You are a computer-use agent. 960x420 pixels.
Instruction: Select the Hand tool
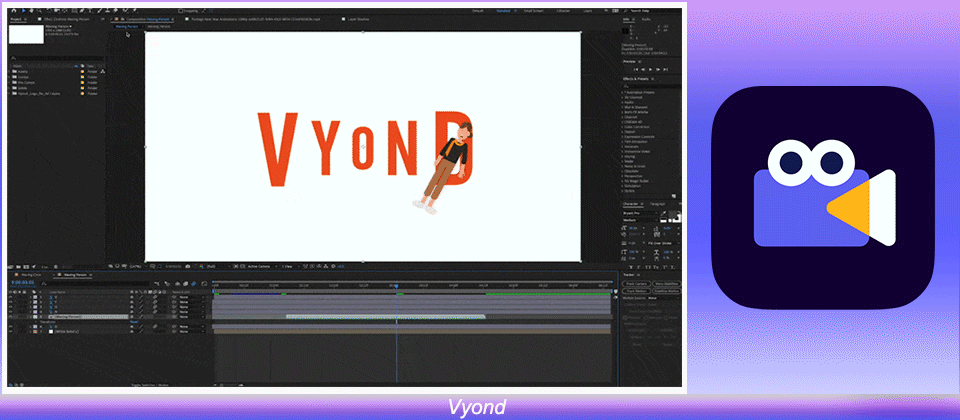(x=32, y=10)
